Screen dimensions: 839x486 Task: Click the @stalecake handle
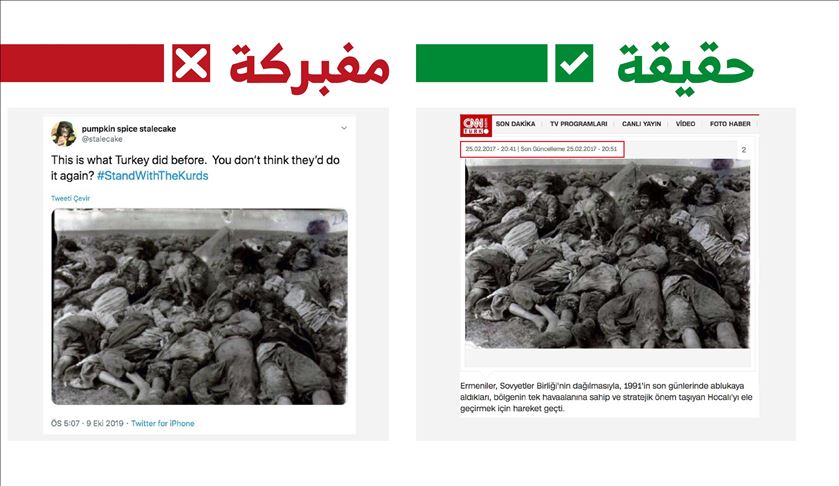click(x=102, y=139)
